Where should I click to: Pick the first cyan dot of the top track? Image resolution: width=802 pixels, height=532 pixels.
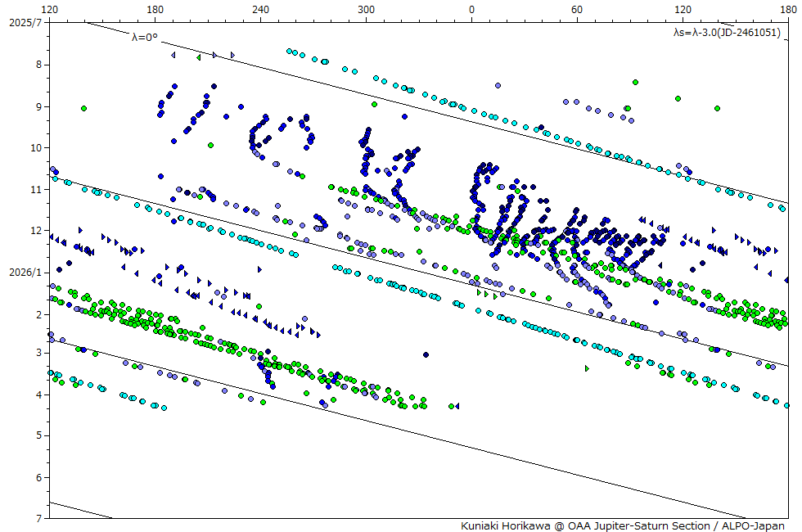(x=289, y=51)
